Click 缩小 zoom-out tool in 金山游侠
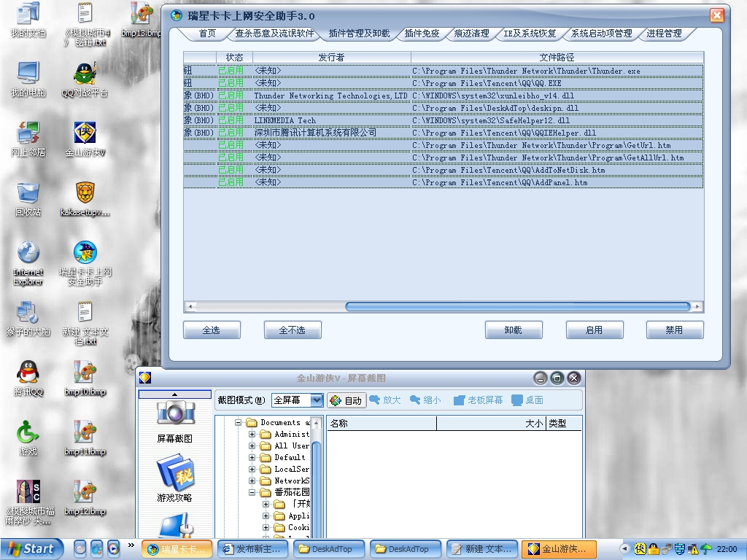 click(x=425, y=400)
